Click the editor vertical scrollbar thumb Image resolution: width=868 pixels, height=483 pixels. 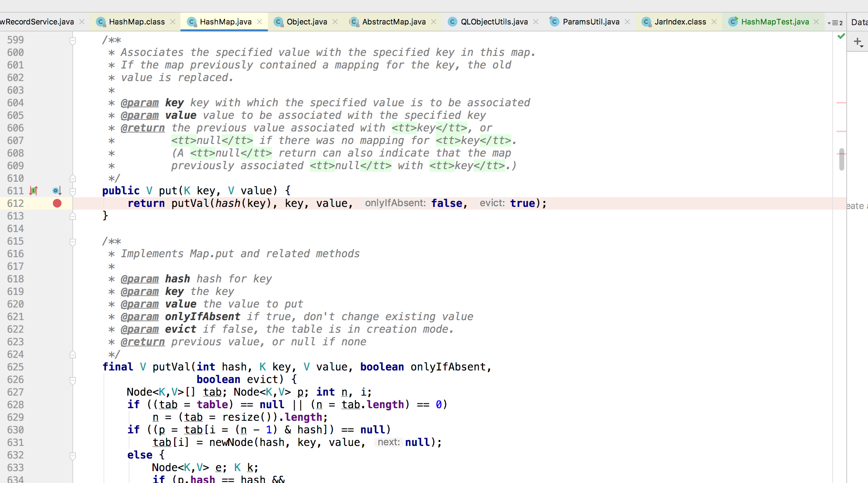coord(841,159)
